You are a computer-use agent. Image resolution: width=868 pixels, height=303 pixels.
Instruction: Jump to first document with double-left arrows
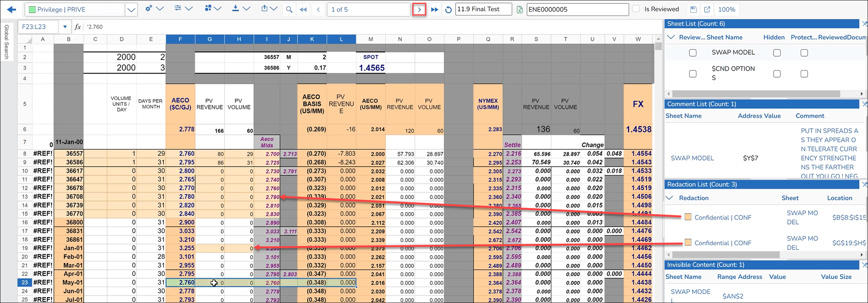[x=303, y=10]
